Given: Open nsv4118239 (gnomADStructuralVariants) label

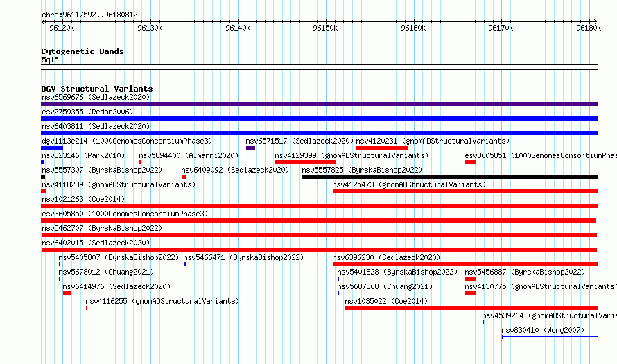Looking at the screenshot, I should coord(119,184).
